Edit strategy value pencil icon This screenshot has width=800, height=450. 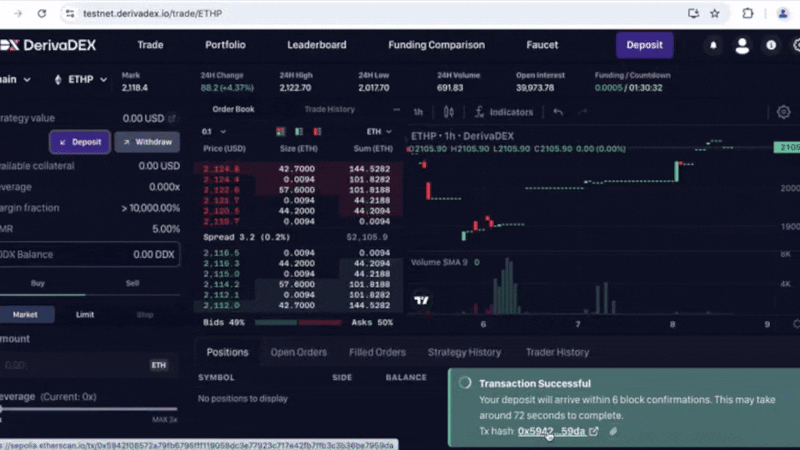(172, 118)
